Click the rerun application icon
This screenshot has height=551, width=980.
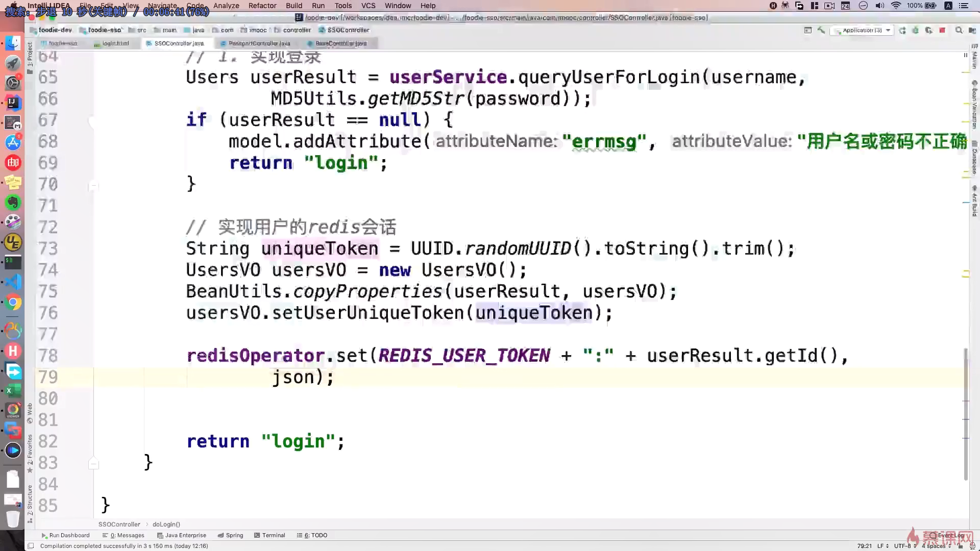(x=902, y=31)
